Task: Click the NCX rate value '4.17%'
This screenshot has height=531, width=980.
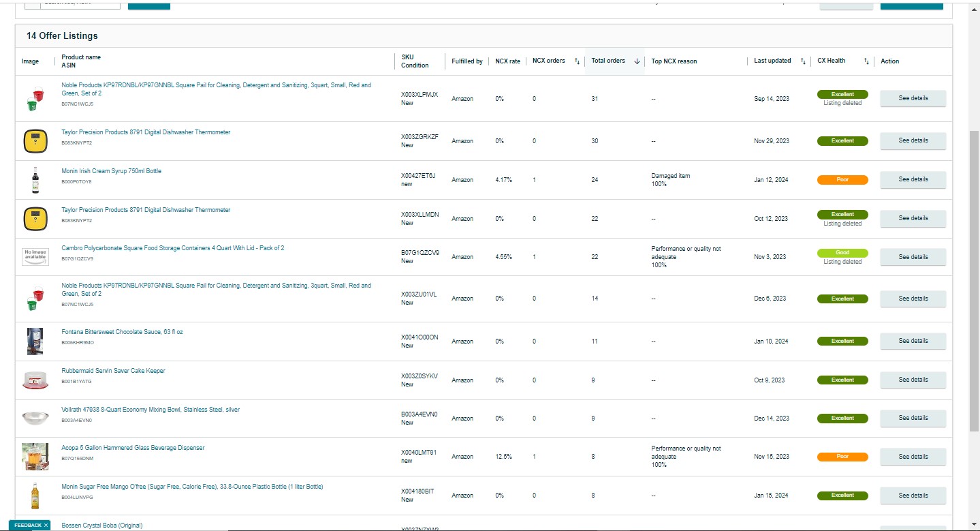Action: pos(503,180)
